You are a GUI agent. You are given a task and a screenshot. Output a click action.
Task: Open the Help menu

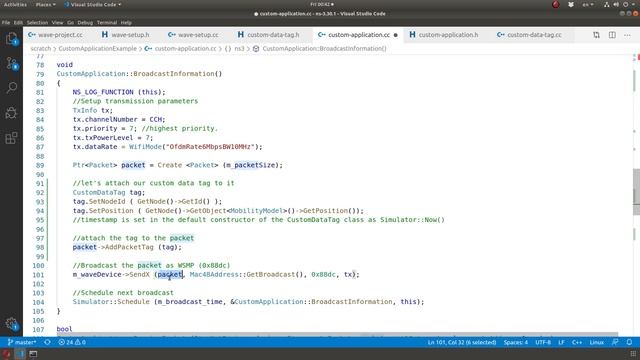click(126, 22)
